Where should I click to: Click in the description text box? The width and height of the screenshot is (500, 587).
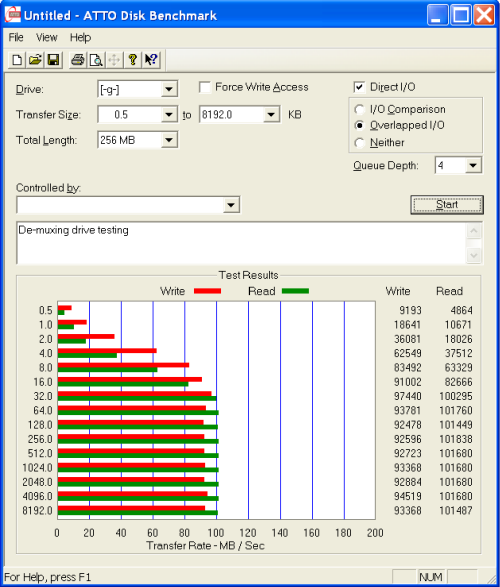pyautogui.click(x=241, y=243)
